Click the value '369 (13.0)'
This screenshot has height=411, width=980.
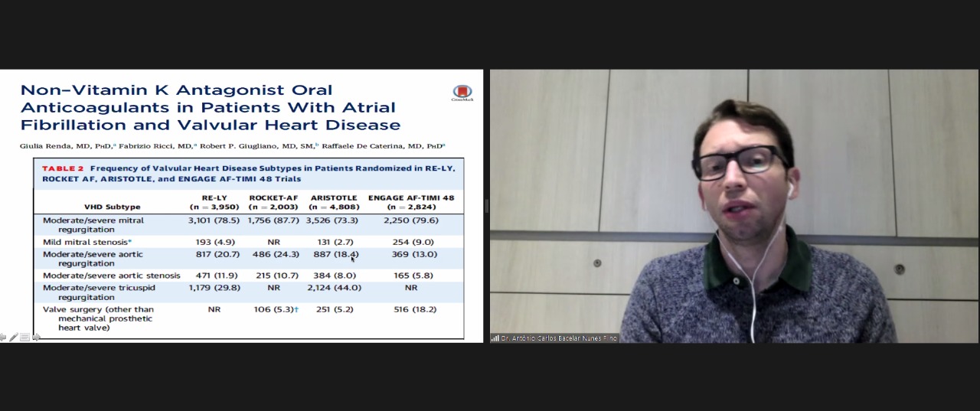tap(411, 254)
